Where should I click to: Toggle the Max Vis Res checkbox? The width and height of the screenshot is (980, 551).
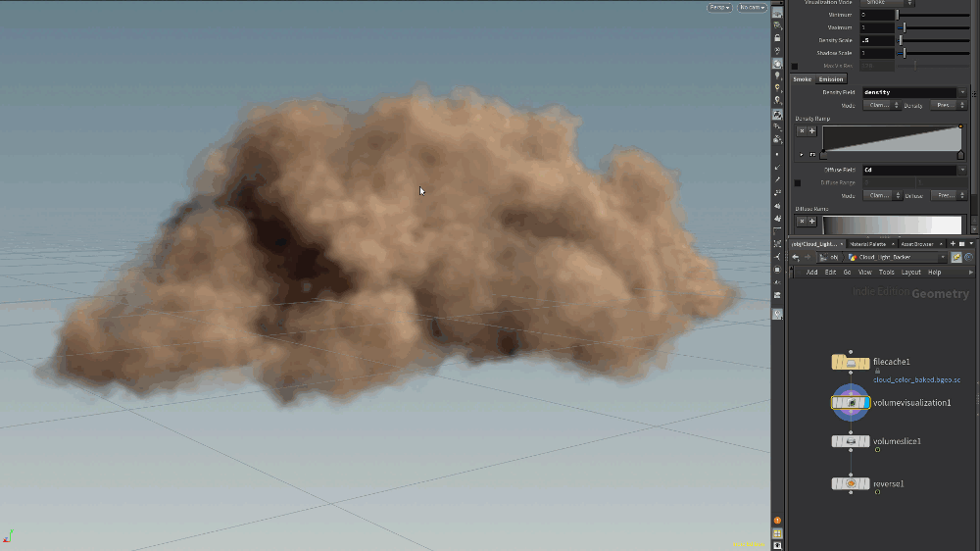point(795,66)
